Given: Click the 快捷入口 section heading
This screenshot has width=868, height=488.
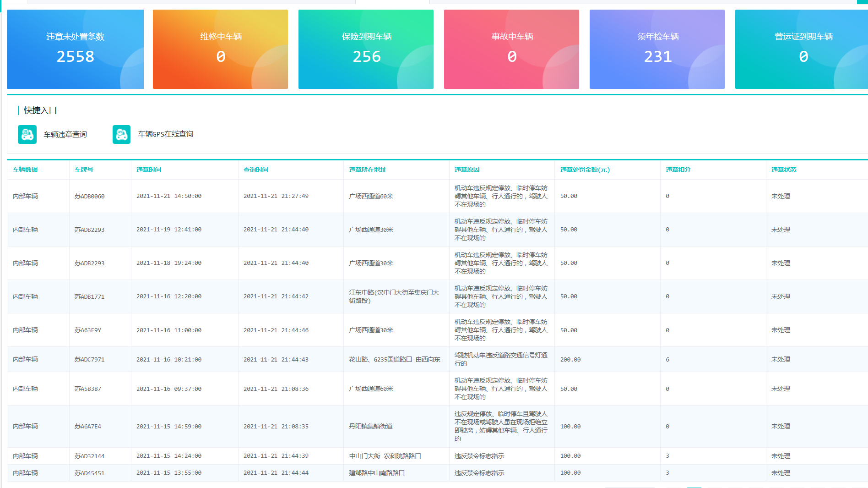Looking at the screenshot, I should point(40,110).
